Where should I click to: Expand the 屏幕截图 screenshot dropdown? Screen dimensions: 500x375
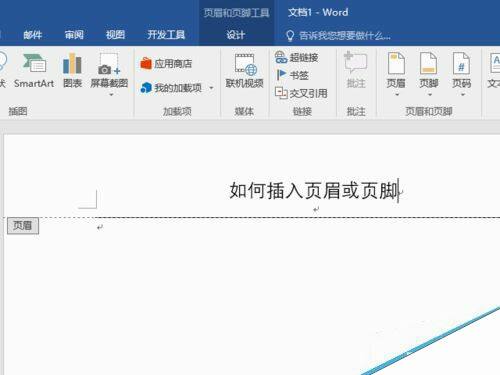(111, 95)
